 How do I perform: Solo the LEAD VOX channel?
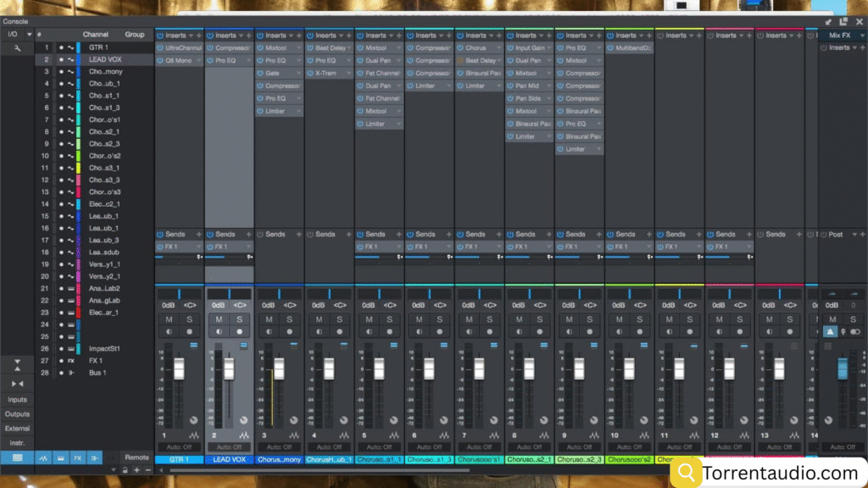click(240, 319)
